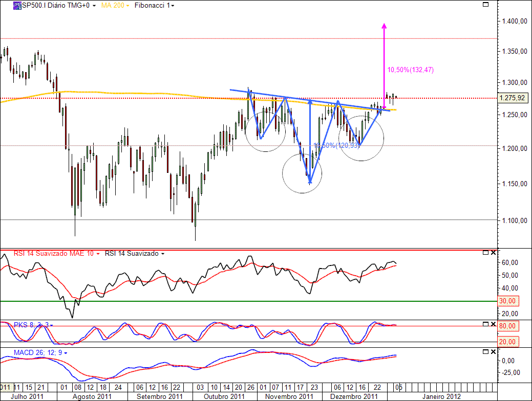Screen dimensions: 532x401
Task: Click the current price label 1.275,92
Action: pos(513,98)
